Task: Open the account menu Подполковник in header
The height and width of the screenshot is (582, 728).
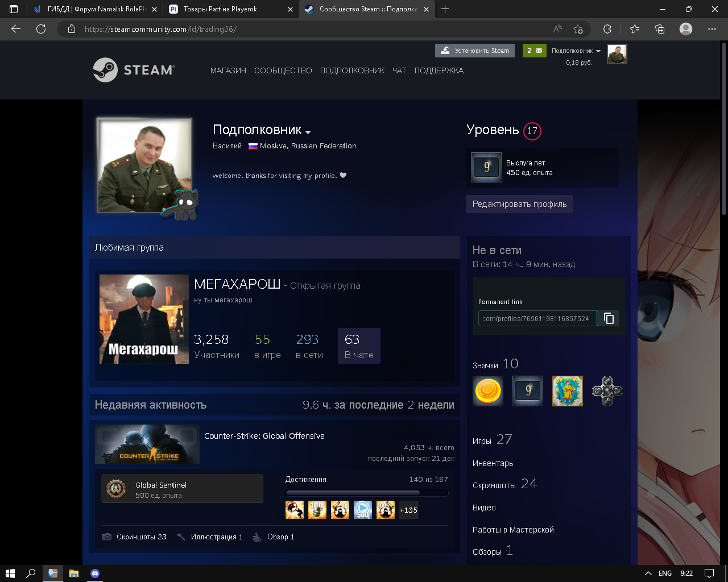Action: (x=576, y=51)
